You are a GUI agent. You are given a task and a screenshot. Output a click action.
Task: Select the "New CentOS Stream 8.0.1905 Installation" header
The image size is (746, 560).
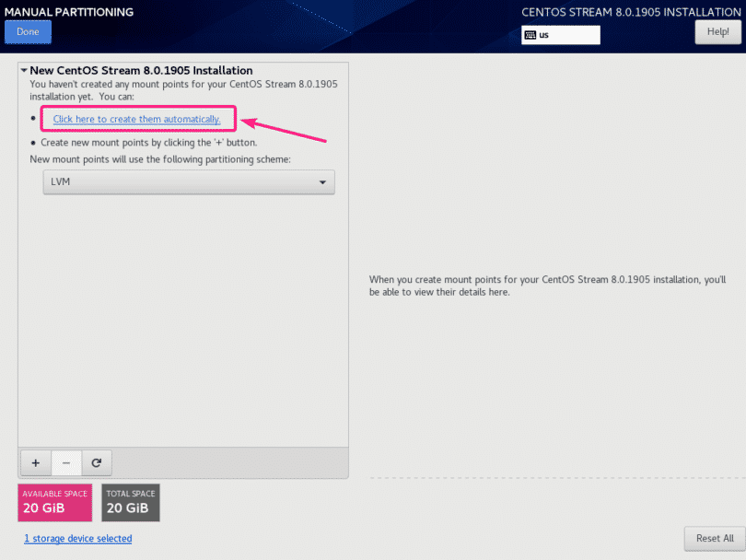pos(138,70)
